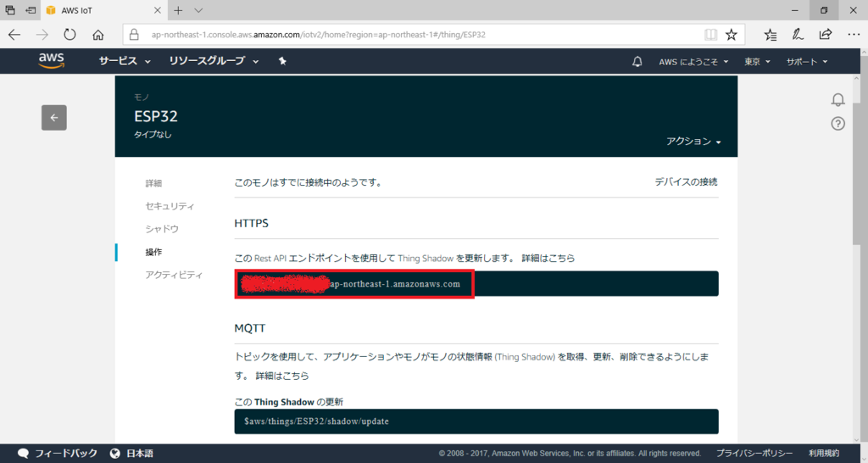This screenshot has height=463, width=868.
Task: Open tabs you've set aside icon
Action: [10, 10]
